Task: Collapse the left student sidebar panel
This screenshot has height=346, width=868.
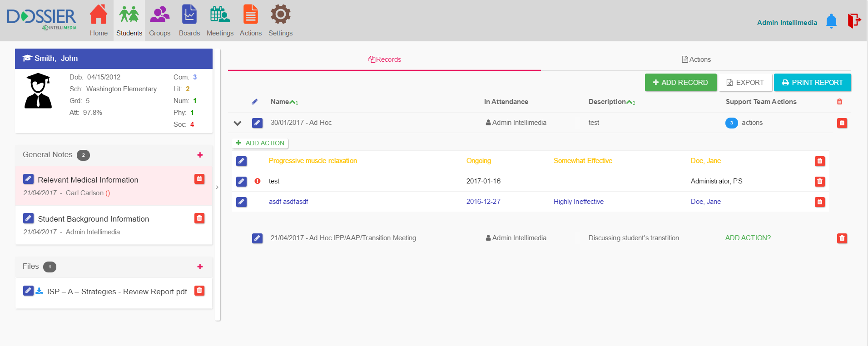Action: (217, 187)
